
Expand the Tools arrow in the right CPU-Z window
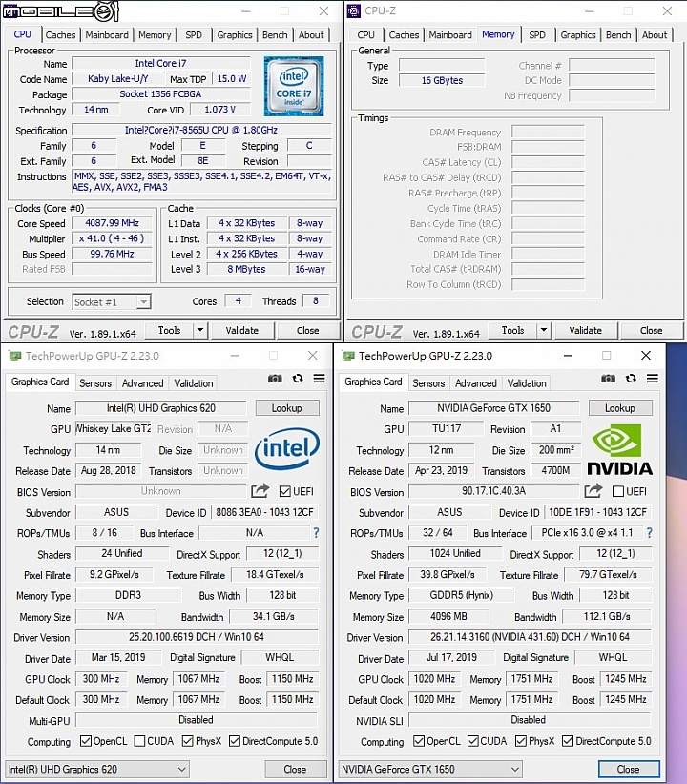point(543,330)
